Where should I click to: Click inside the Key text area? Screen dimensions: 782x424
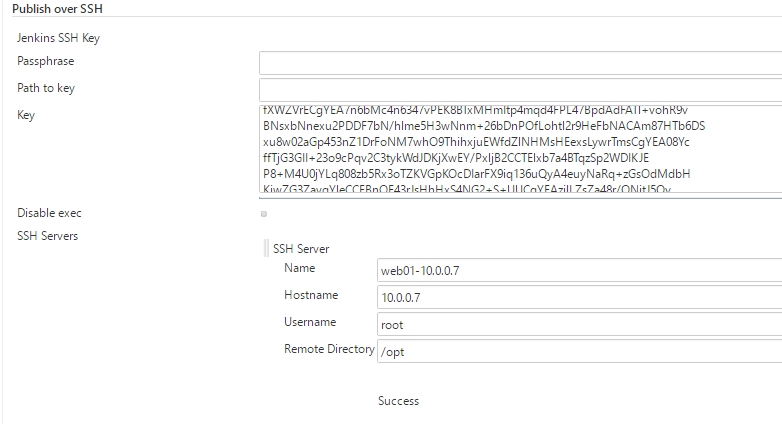520,149
